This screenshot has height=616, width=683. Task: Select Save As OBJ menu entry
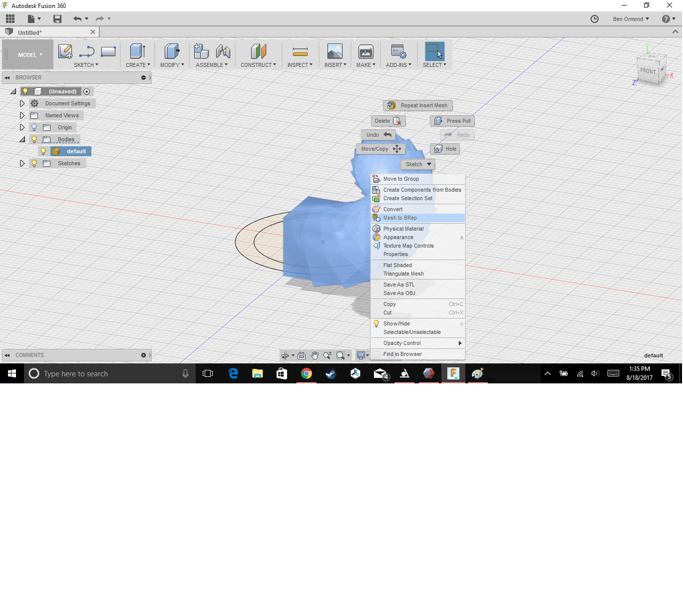click(418, 293)
